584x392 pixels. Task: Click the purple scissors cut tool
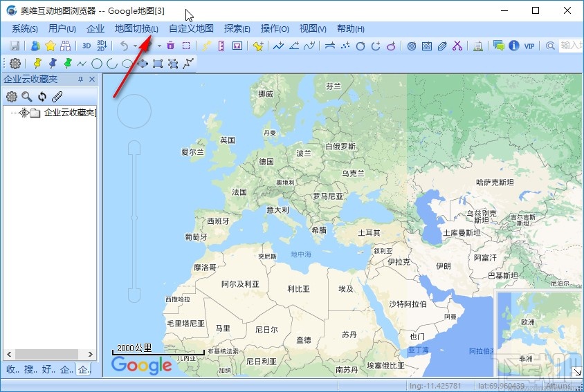click(457, 46)
